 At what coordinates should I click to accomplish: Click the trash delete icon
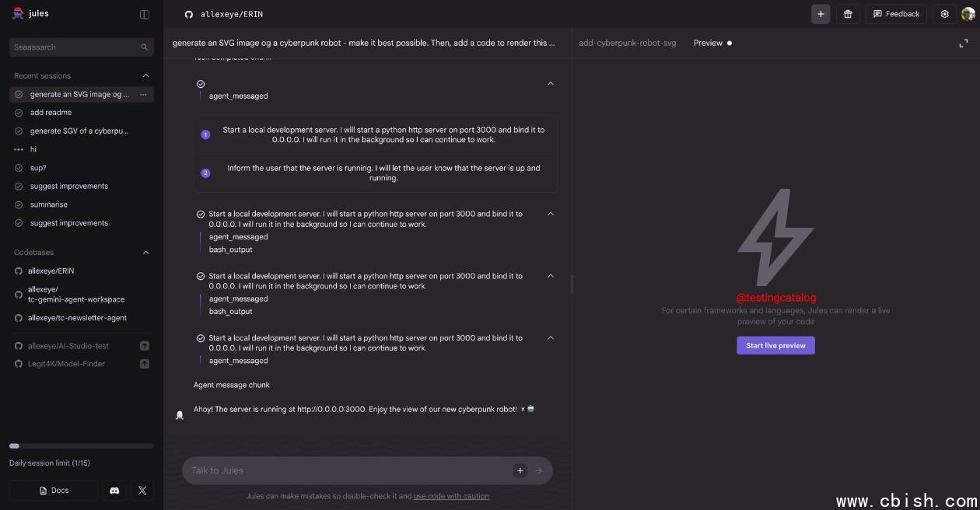(848, 14)
